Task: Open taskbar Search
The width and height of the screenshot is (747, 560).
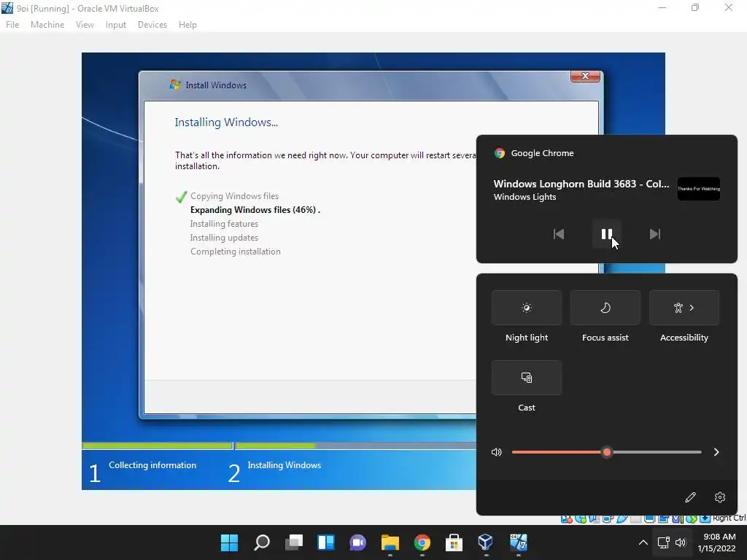Action: [262, 542]
